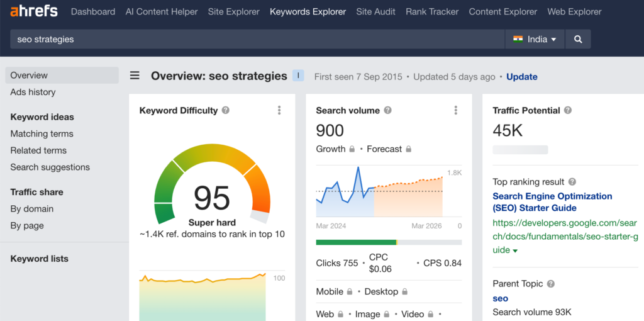Open Keyword Difficulty three-dot options menu
This screenshot has width=644, height=321.
coord(279,110)
